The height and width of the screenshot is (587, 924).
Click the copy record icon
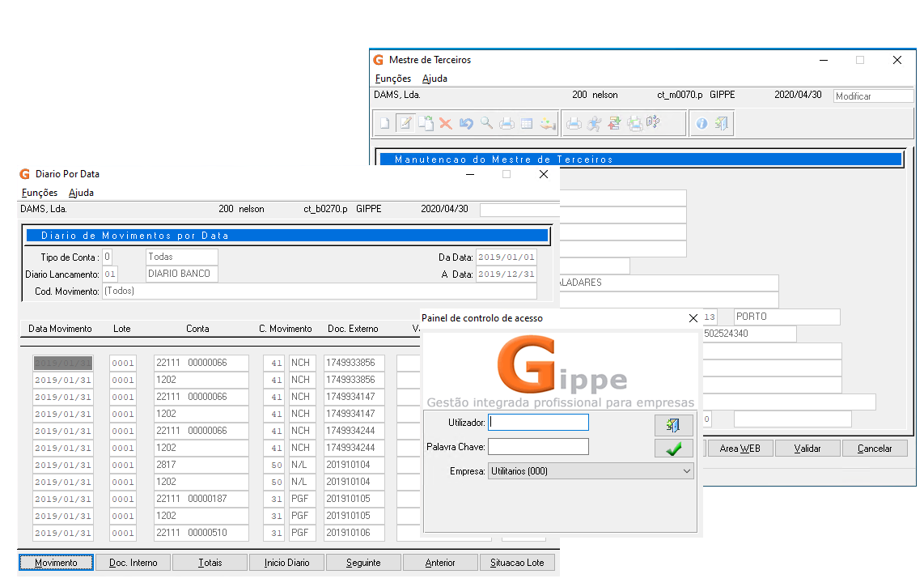tap(426, 123)
